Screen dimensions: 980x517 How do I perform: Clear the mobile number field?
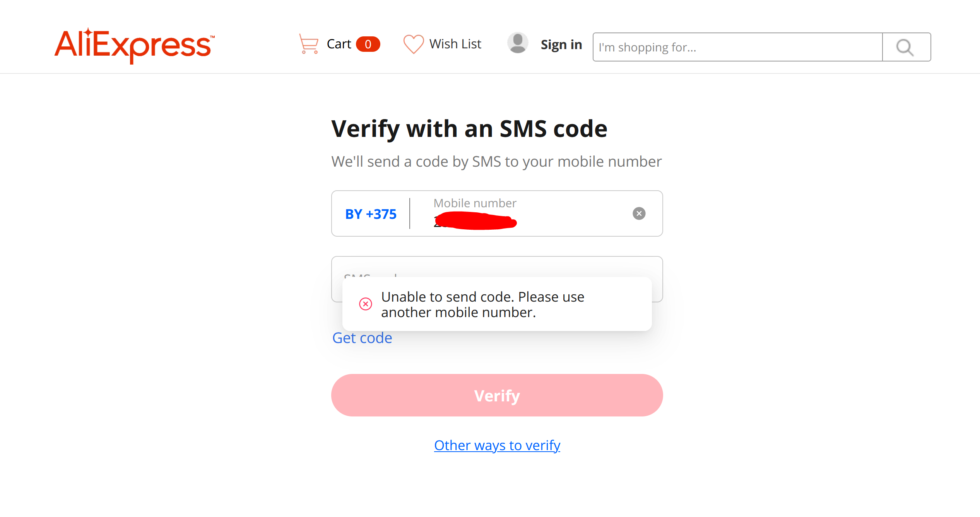[639, 213]
